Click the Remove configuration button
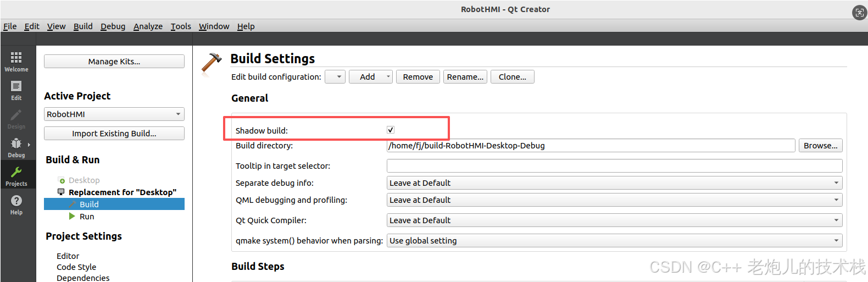Viewport: 868px width, 282px height. pos(418,77)
